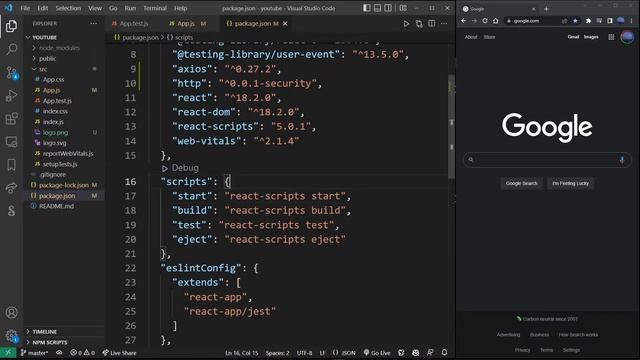Open the Manage gear icon

[x=11, y=336]
